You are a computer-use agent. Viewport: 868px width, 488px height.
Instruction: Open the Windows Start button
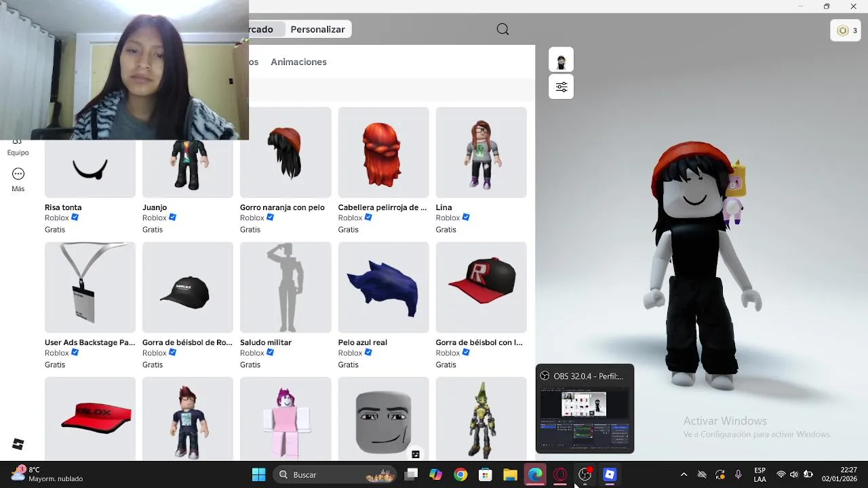258,474
